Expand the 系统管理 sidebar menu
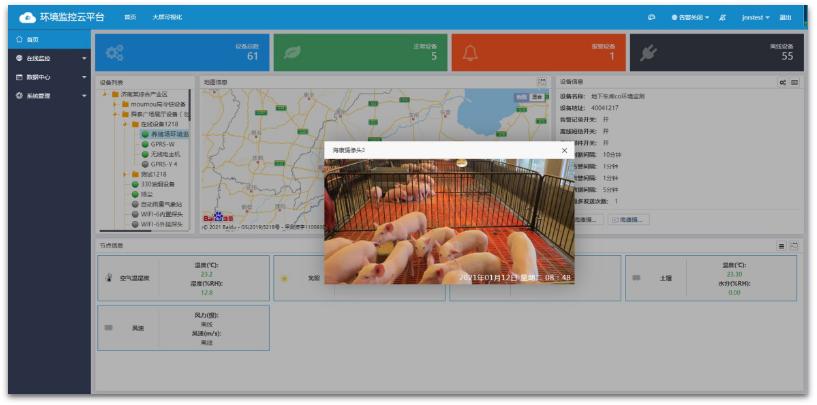 [x=84, y=96]
